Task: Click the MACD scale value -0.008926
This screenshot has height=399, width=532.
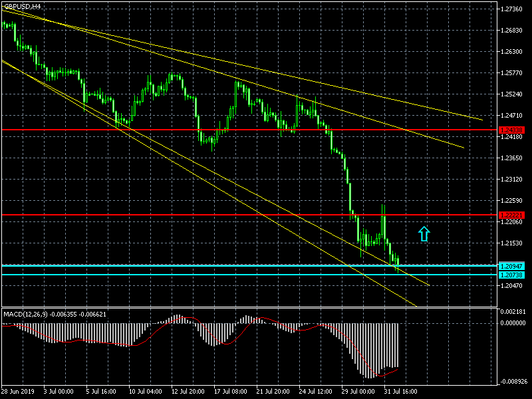Action: tap(513, 382)
